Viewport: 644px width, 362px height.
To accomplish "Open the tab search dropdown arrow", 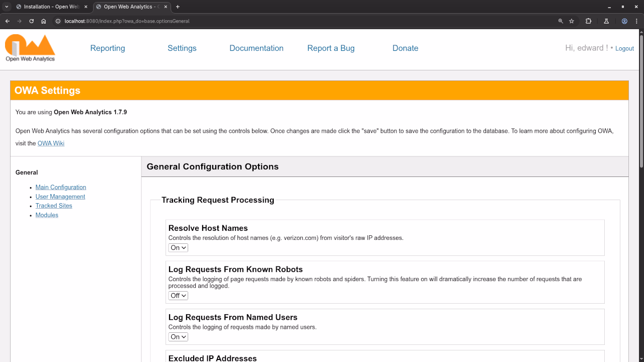I will (x=7, y=7).
